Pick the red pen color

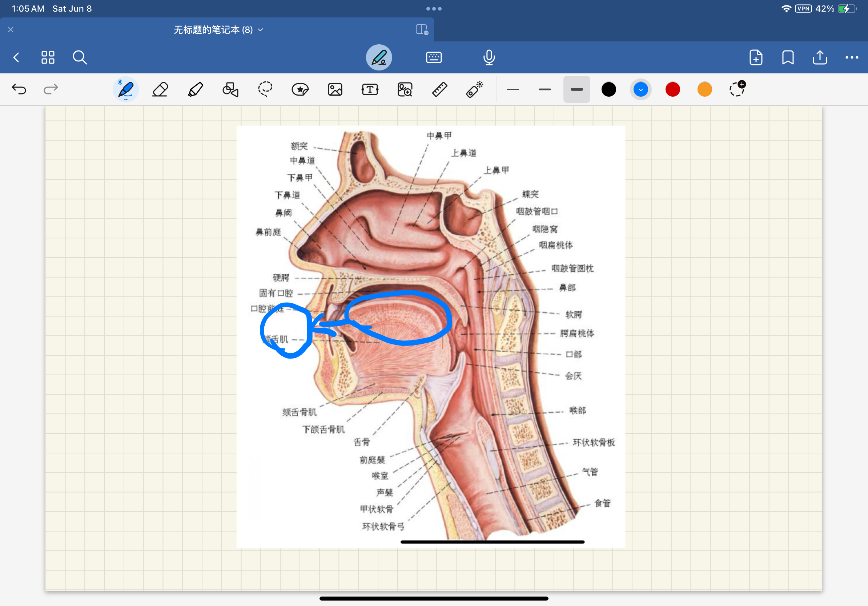(672, 89)
